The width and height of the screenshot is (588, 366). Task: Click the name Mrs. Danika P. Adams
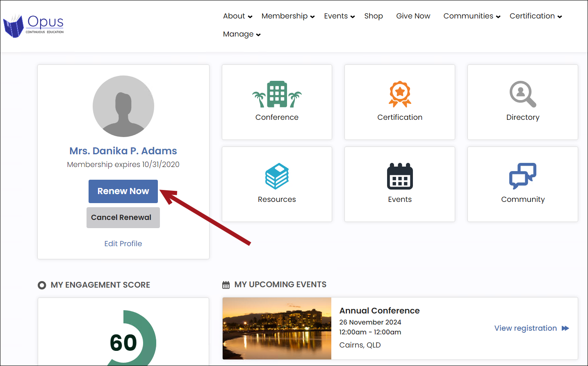pos(123,151)
